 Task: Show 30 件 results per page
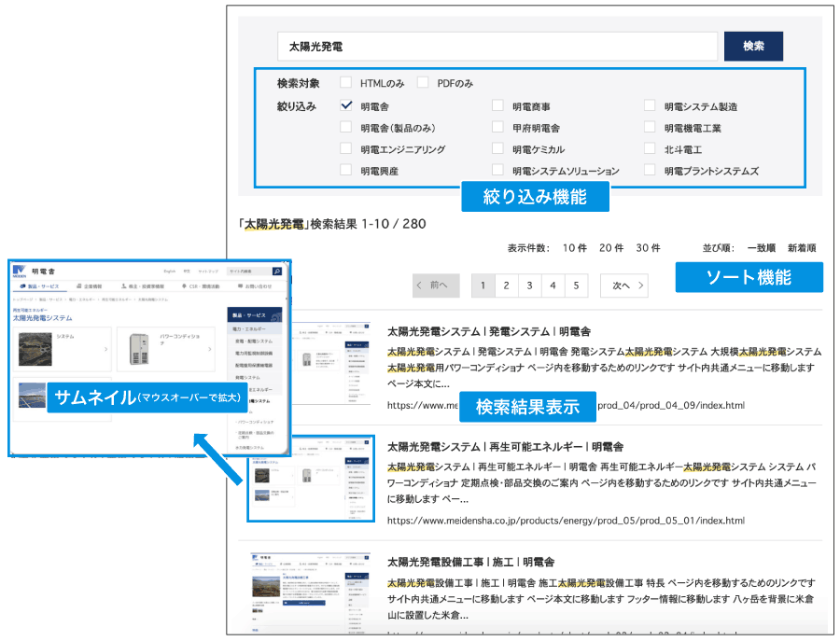(x=649, y=248)
